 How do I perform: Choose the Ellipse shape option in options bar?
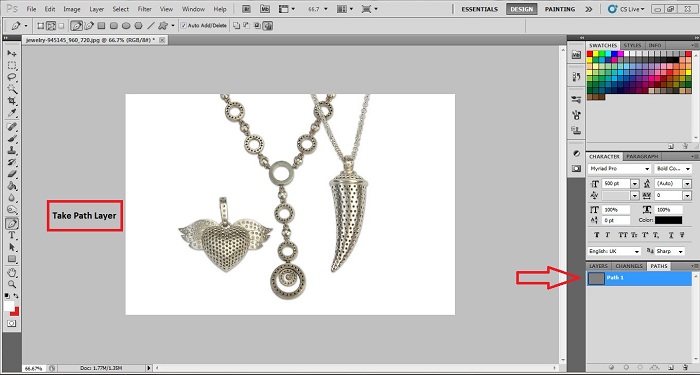pyautogui.click(x=126, y=26)
